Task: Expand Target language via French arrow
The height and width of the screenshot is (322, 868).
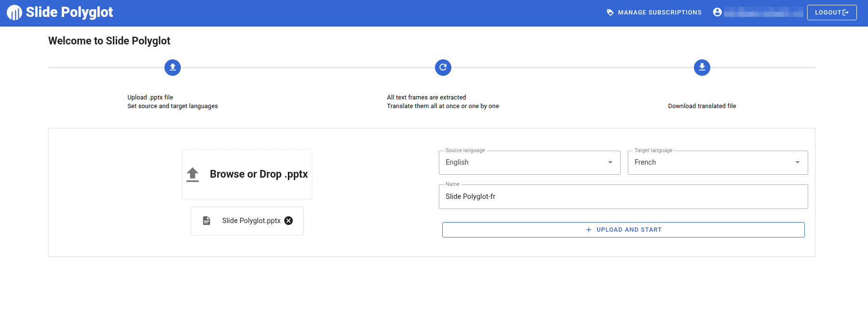Action: click(x=798, y=163)
